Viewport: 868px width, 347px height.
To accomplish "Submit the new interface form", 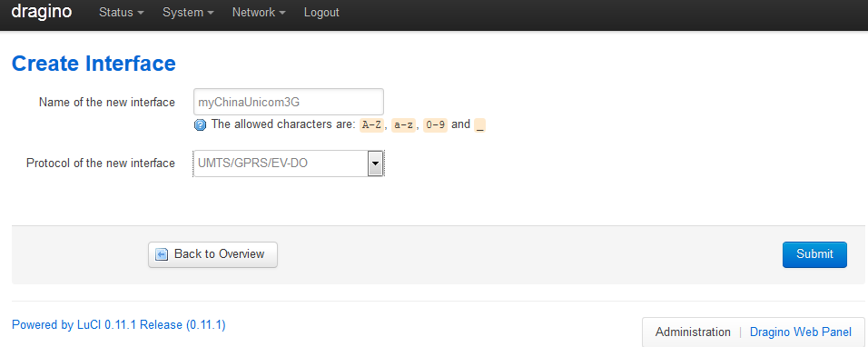I will point(814,254).
